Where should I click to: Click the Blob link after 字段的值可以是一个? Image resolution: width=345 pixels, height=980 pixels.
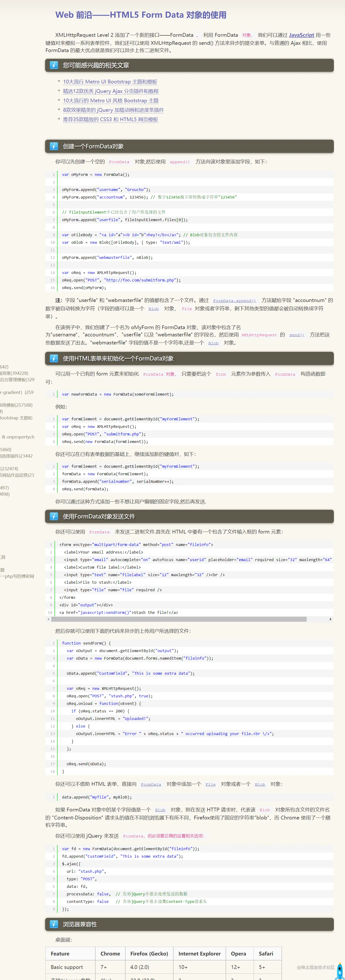(x=154, y=309)
